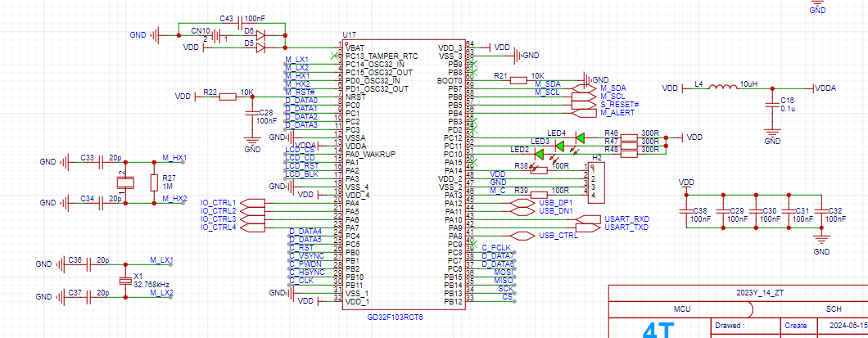Select the M_SCL net port symbol
This screenshot has height=338, width=868.
click(x=585, y=97)
